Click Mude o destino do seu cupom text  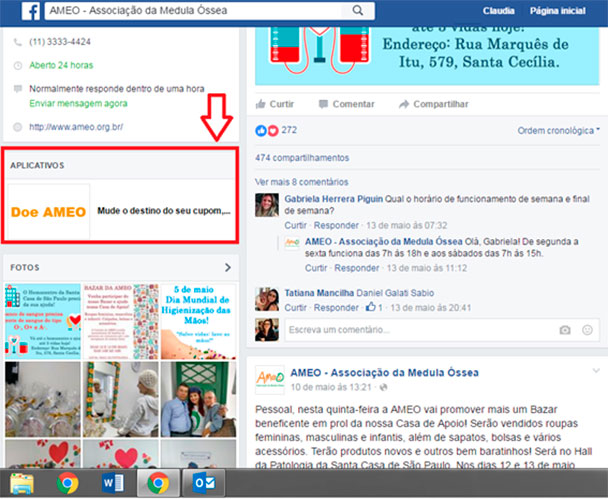[164, 211]
